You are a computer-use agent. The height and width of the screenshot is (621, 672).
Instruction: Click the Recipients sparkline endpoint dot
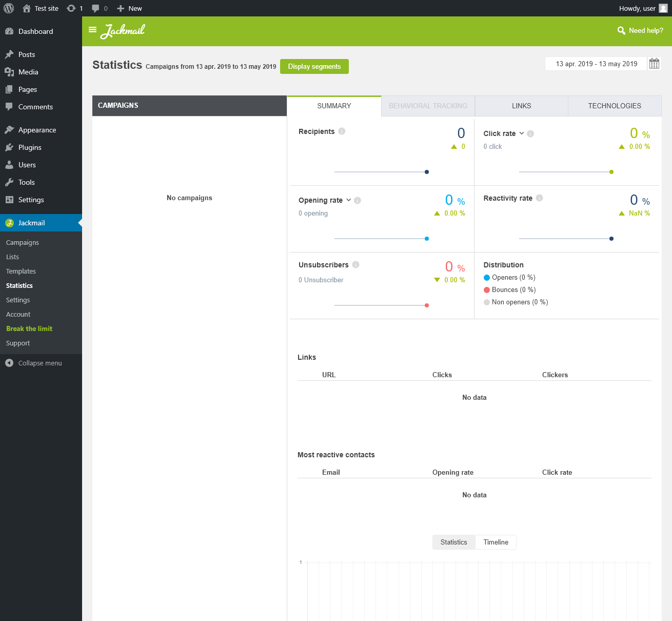point(427,172)
